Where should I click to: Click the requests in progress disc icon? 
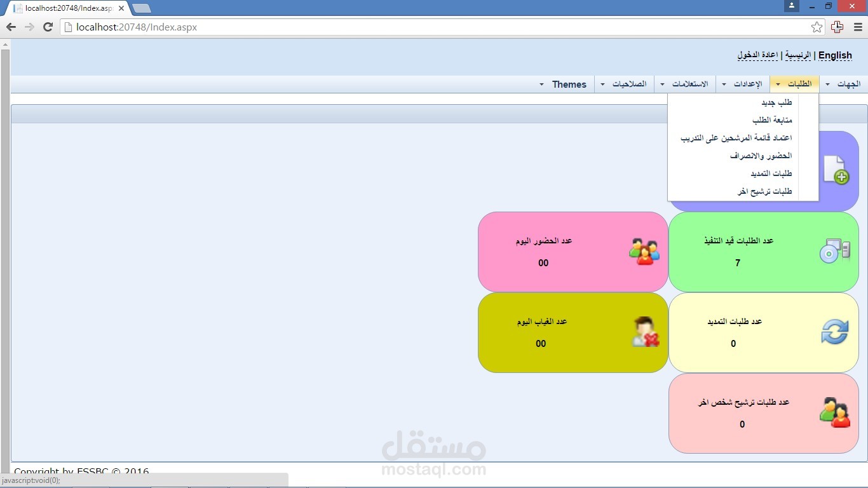[x=835, y=251]
